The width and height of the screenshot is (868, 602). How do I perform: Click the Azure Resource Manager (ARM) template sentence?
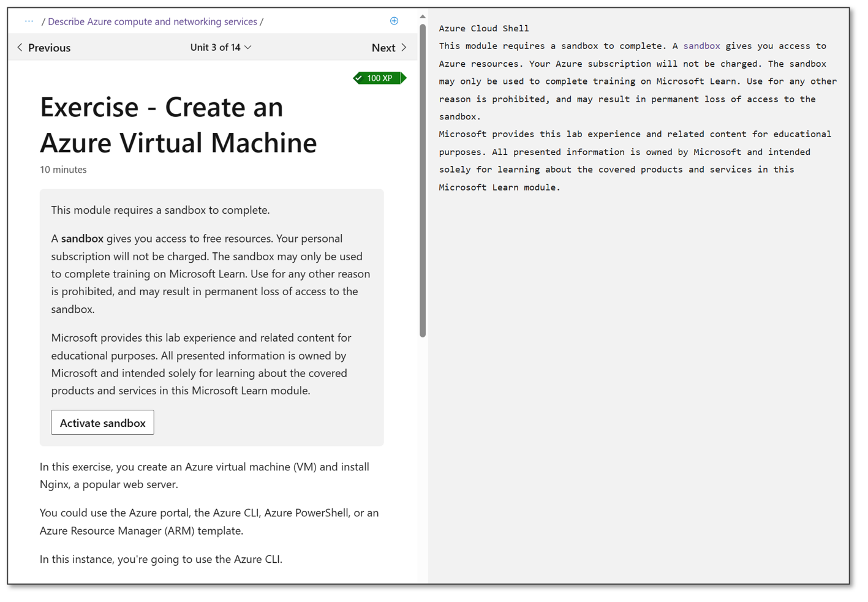pyautogui.click(x=209, y=522)
